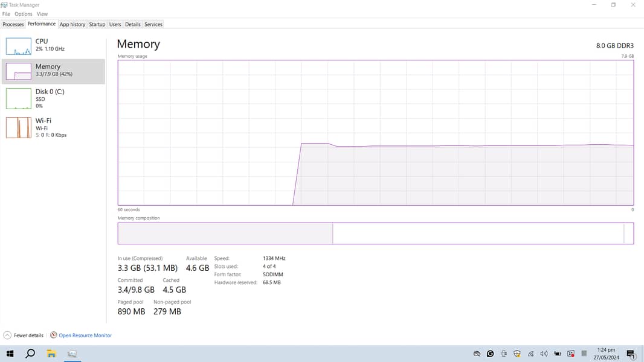Switch to the App history tab
Screen dimensions: 644x362
click(x=72, y=25)
